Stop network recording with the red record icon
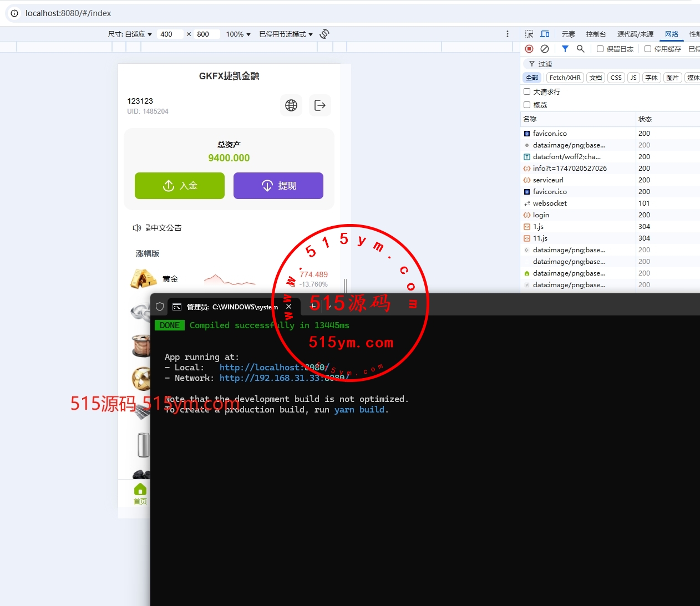The image size is (700, 606). tap(529, 49)
